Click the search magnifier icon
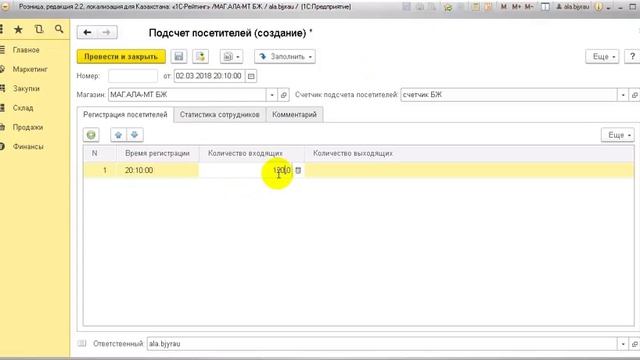The image size is (640, 360). pyautogui.click(x=59, y=29)
